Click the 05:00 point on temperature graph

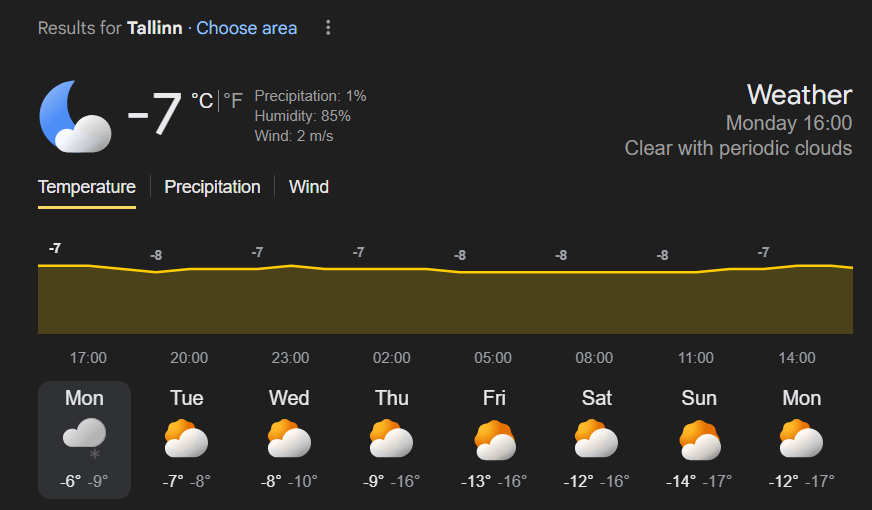click(493, 272)
